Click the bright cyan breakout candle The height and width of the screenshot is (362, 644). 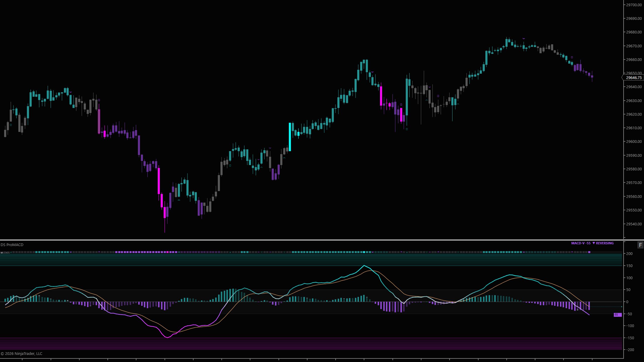(x=290, y=137)
